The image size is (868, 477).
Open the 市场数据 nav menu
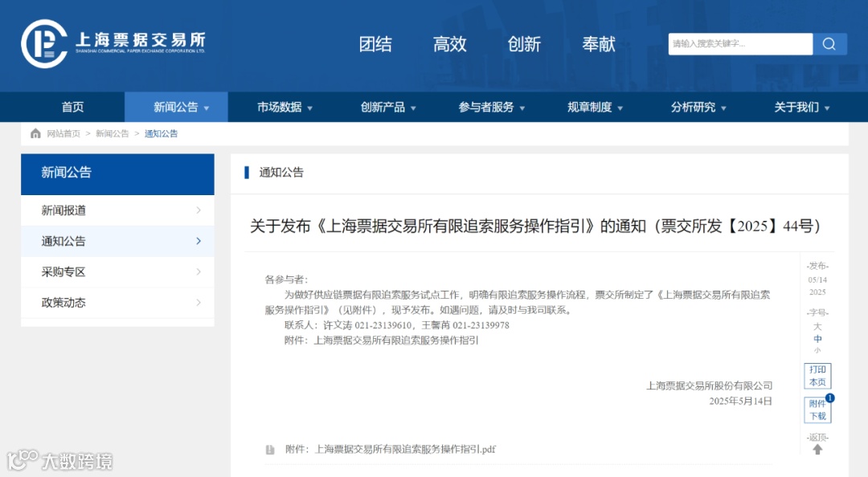280,107
